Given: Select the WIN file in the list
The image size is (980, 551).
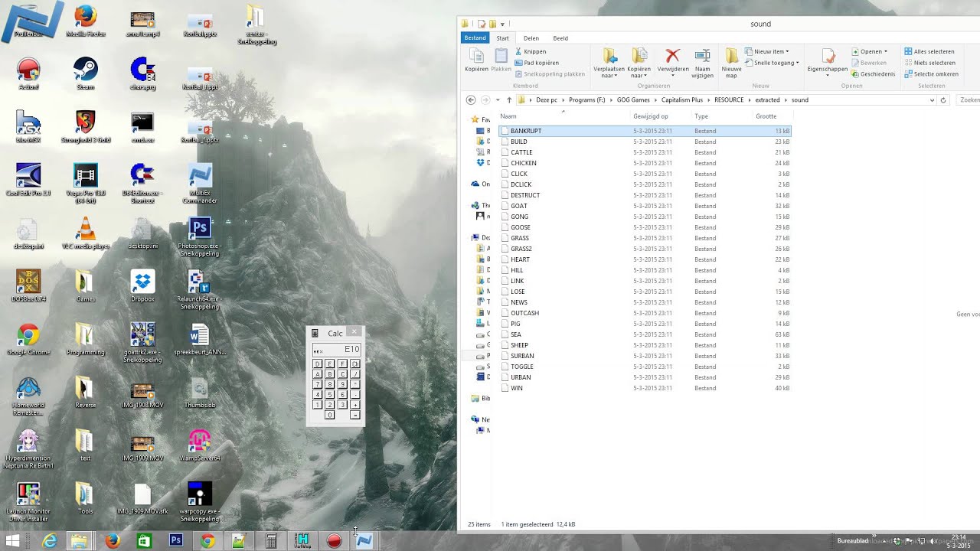Looking at the screenshot, I should (645, 388).
